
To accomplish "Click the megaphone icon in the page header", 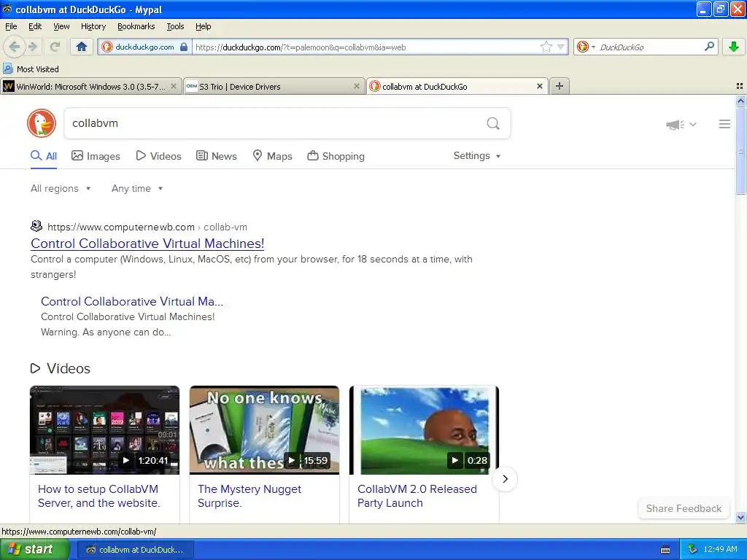I will [675, 124].
